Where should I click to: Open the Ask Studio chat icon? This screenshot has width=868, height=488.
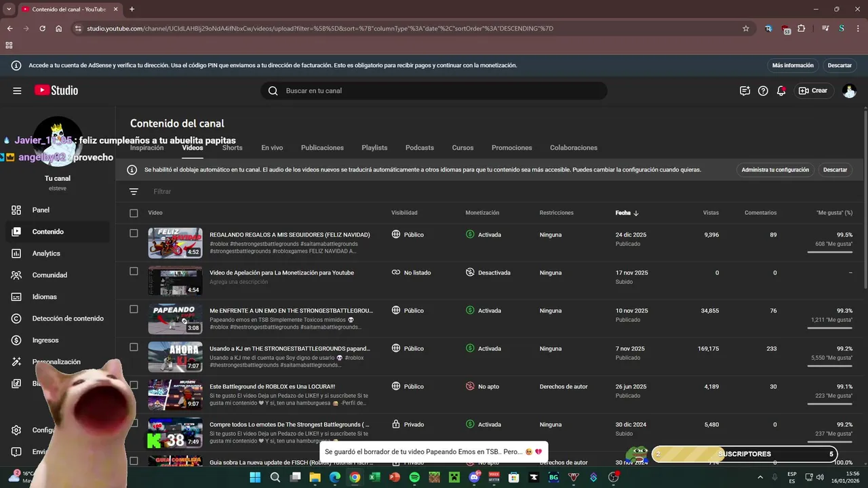point(745,91)
